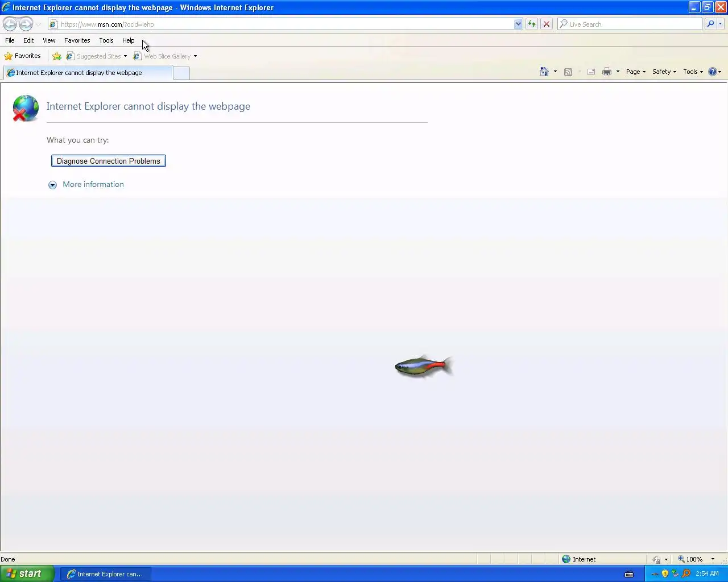
Task: Click the Protected Mode lock icon in status bar
Action: tap(656, 559)
